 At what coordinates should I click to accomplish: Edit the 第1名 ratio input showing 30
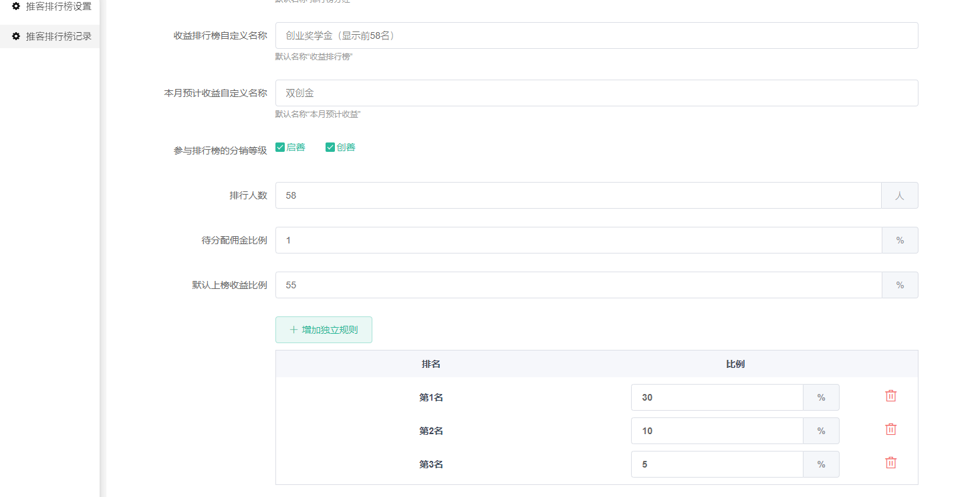click(717, 397)
